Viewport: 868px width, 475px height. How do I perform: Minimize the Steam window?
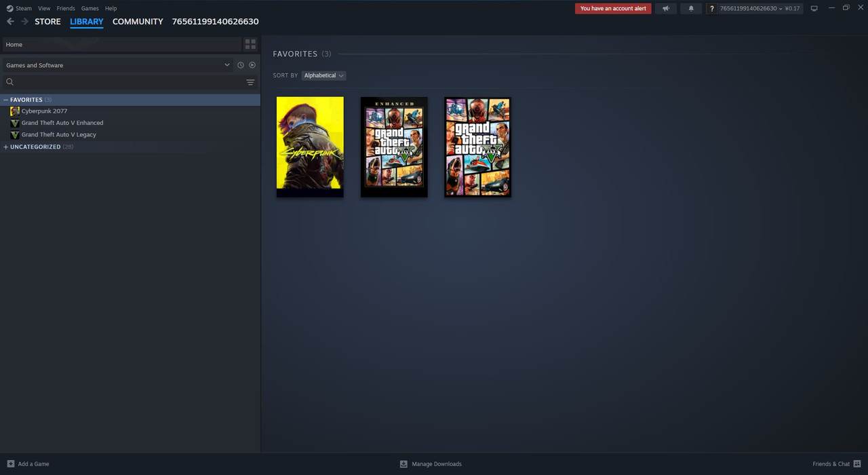pyautogui.click(x=831, y=8)
